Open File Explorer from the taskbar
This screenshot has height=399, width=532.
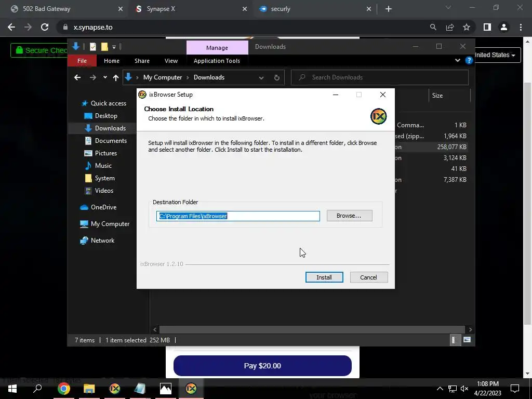[89, 389]
